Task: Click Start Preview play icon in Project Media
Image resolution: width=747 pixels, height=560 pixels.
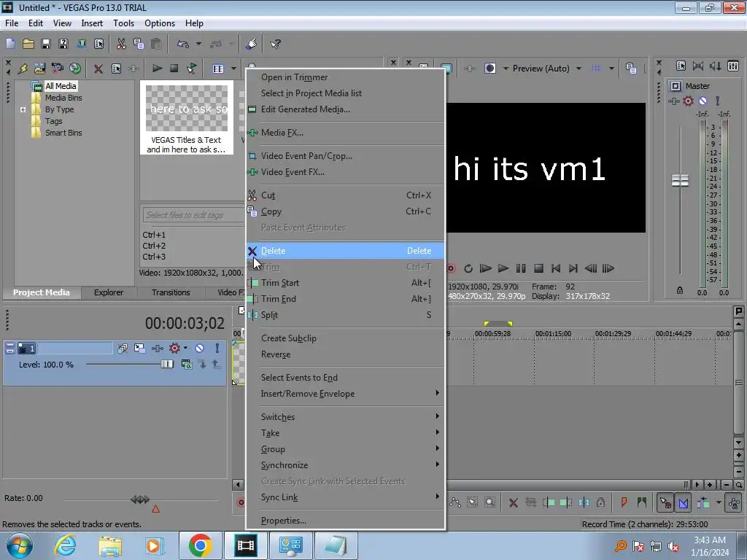Action: pos(157,69)
